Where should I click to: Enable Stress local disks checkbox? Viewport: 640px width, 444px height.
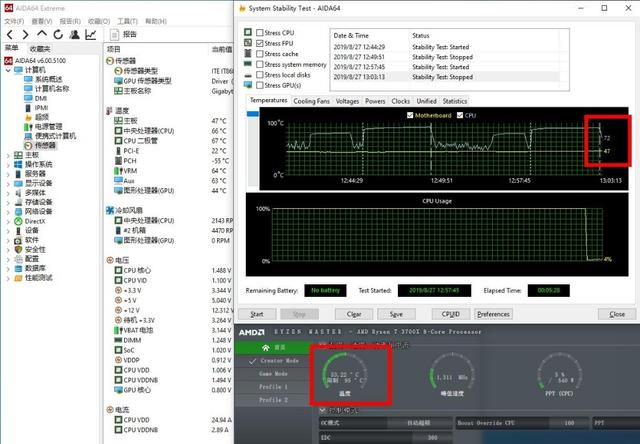coord(260,75)
